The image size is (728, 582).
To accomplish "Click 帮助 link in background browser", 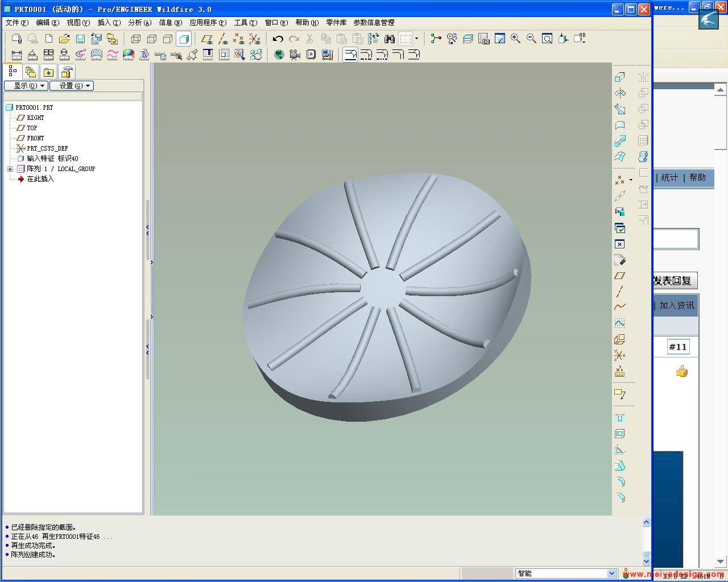I will 697,177.
